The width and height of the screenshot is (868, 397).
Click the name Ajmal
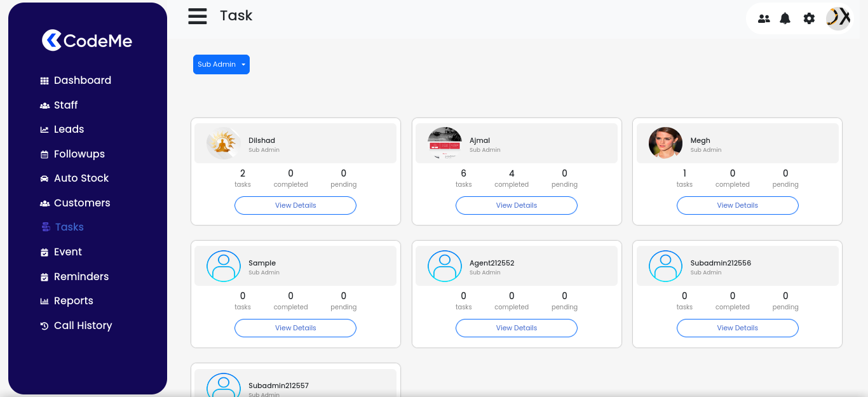[480, 140]
